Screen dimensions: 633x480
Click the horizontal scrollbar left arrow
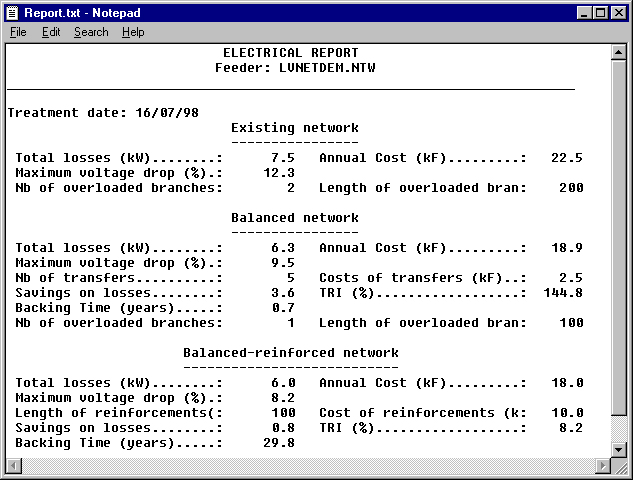point(14,467)
